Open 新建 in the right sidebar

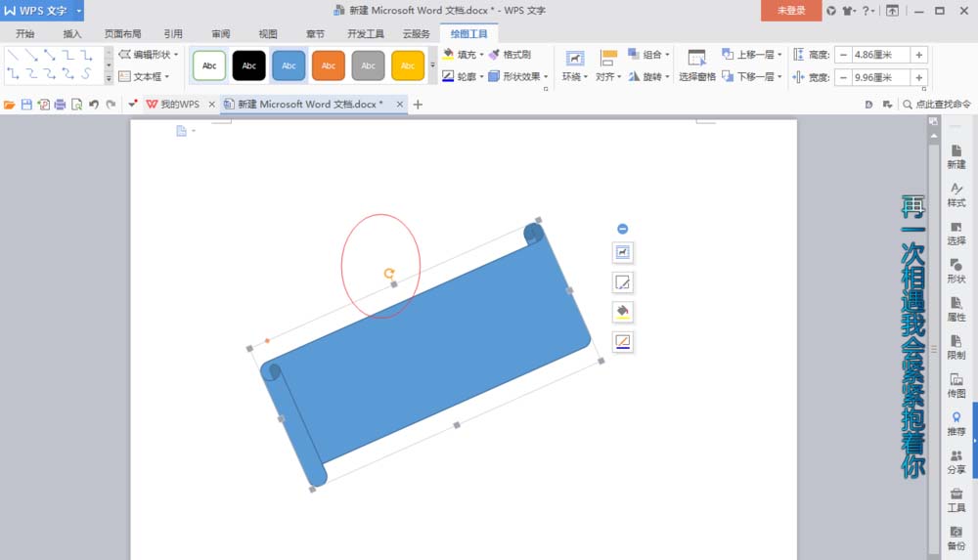pyautogui.click(x=956, y=156)
